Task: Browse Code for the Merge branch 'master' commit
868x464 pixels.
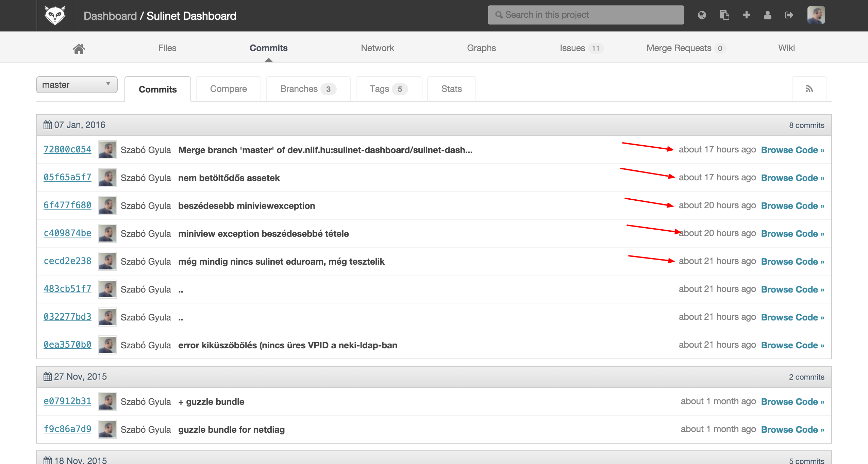Action: [792, 150]
